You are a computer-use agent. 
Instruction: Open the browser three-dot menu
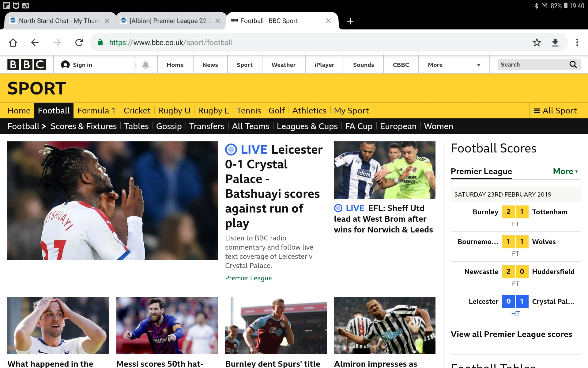pos(577,42)
